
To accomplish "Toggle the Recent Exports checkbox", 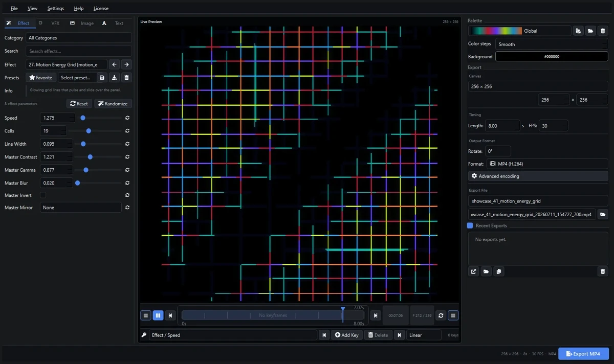I will coord(470,225).
